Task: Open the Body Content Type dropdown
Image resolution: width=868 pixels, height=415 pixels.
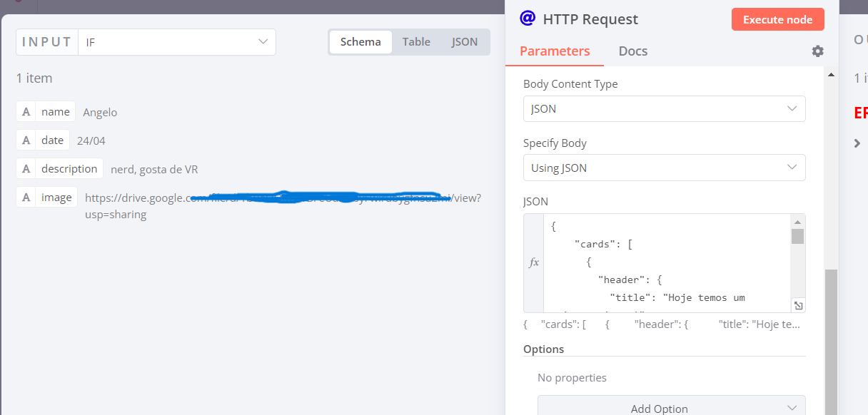Action: tap(664, 109)
